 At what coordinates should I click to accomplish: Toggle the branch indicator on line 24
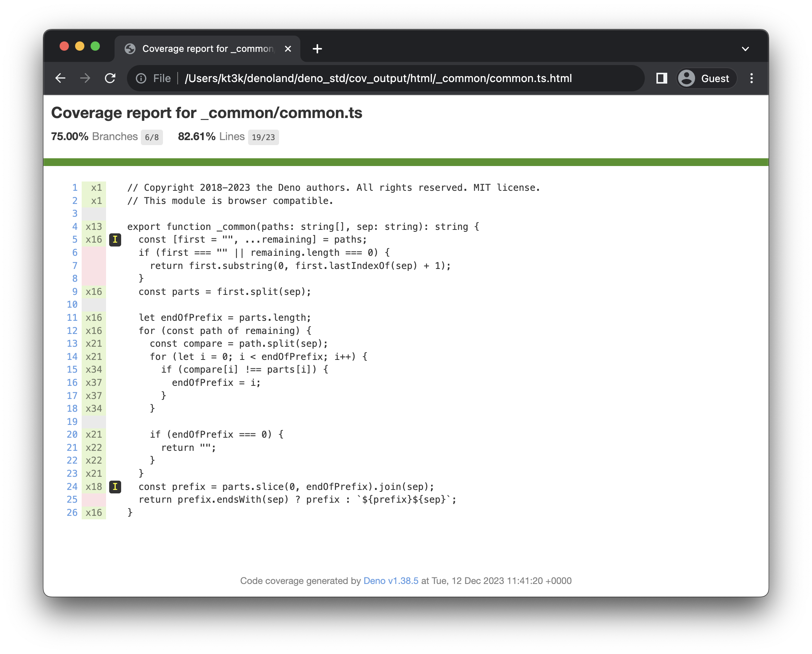[115, 487]
